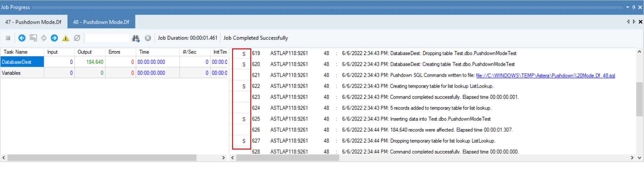Viewport: 644px width, 172px height.
Task: Click the log panel vertical scrollbar thumb
Action: click(x=639, y=99)
